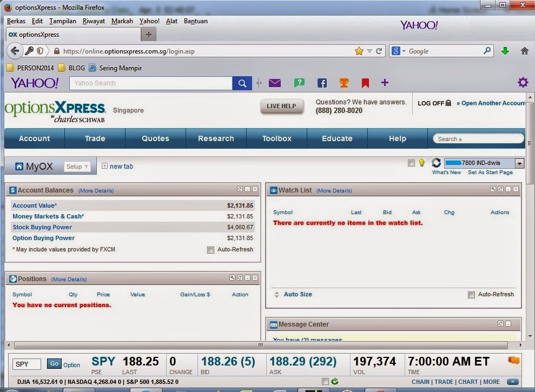
Task: Expand the Setup dropdown next to MyOX
Action: (77, 167)
